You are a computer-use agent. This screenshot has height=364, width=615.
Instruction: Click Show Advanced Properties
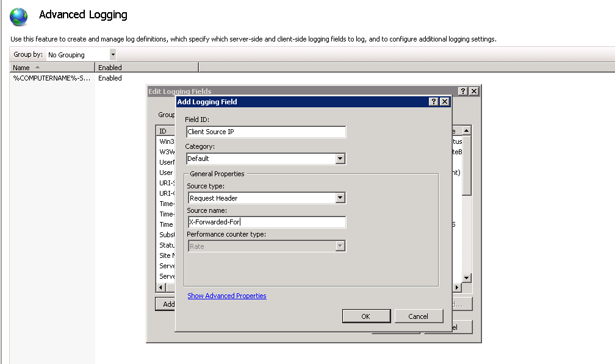point(226,296)
